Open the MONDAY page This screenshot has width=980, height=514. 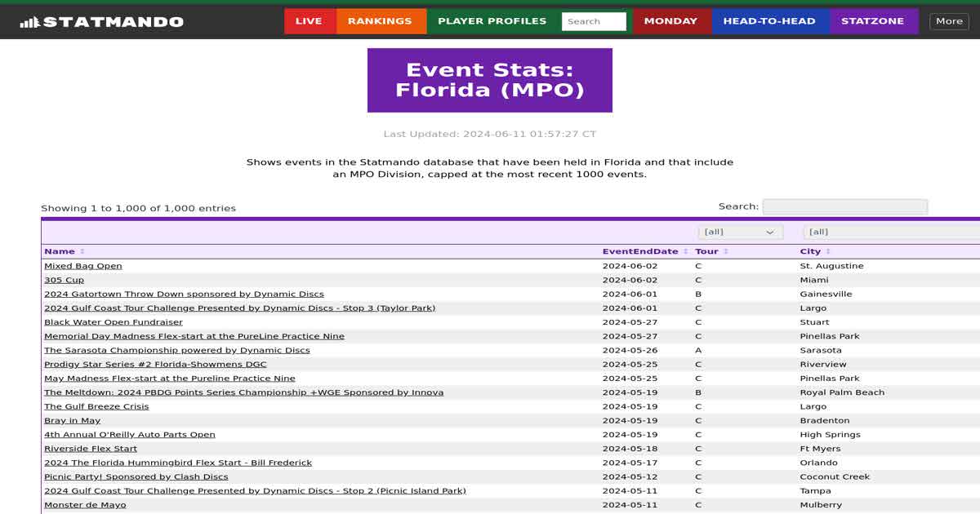tap(671, 20)
